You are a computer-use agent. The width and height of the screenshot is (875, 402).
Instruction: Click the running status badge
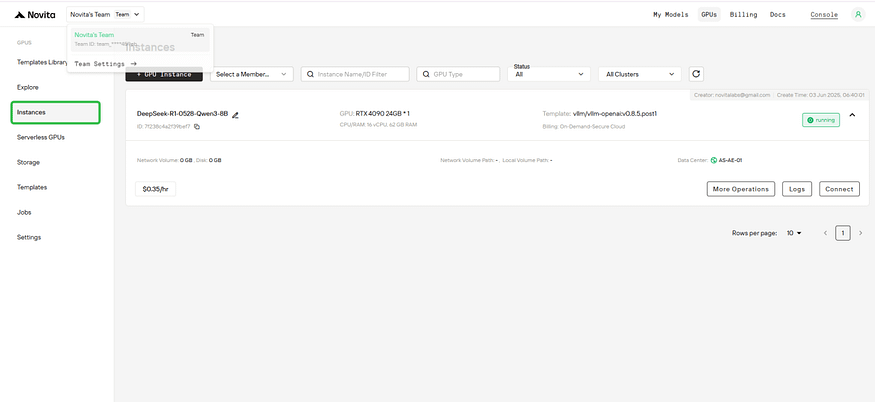pyautogui.click(x=821, y=120)
